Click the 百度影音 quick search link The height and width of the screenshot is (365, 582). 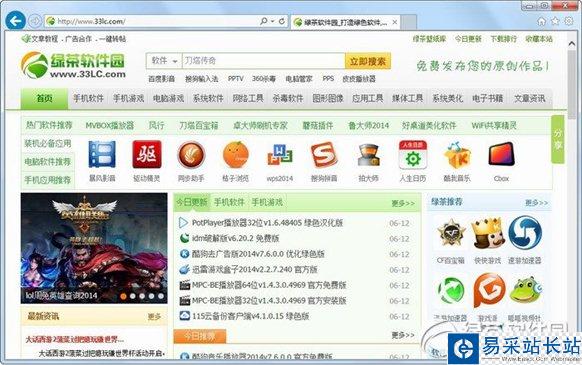coord(161,79)
